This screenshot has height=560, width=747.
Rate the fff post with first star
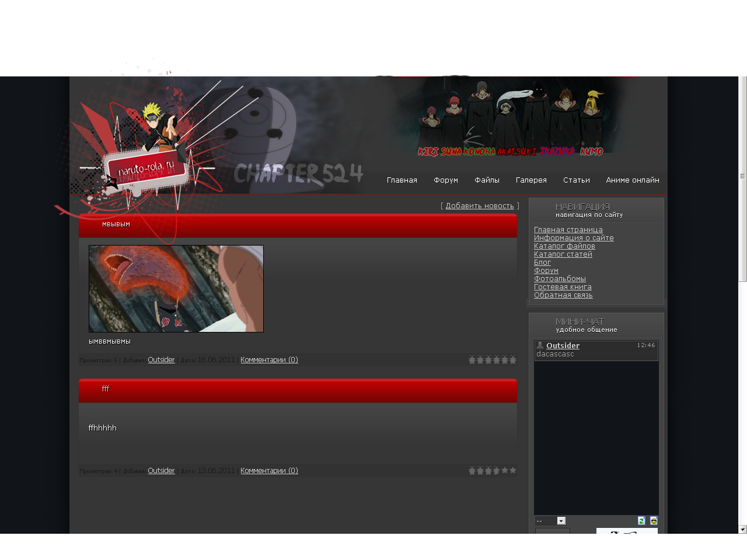pyautogui.click(x=472, y=470)
